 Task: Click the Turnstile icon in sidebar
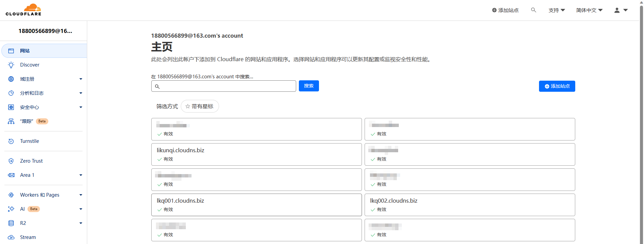coord(11,141)
